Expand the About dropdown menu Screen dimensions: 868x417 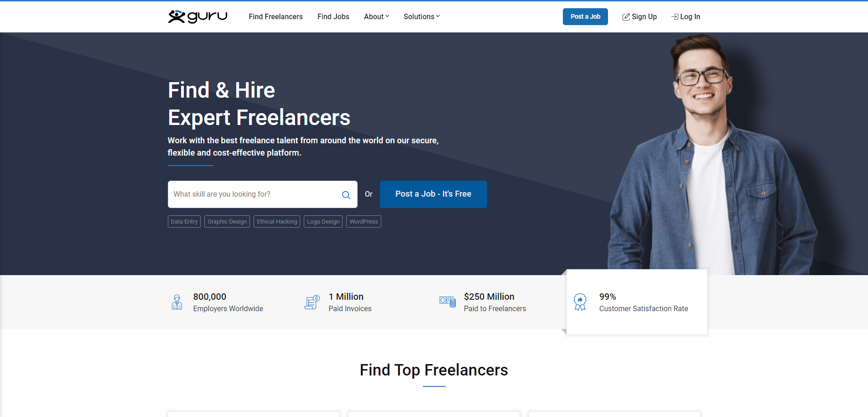tap(376, 16)
